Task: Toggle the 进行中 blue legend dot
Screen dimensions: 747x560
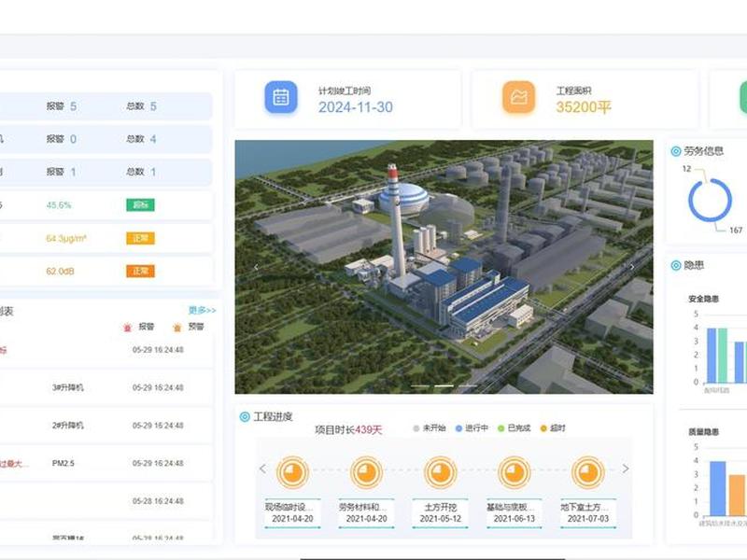Action: point(458,428)
